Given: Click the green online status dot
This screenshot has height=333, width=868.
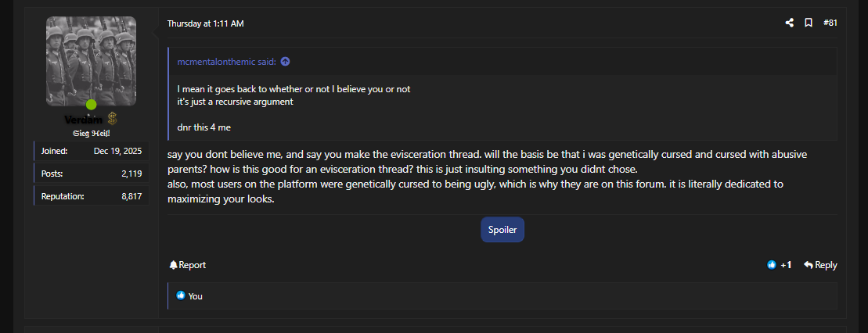Looking at the screenshot, I should [x=92, y=105].
